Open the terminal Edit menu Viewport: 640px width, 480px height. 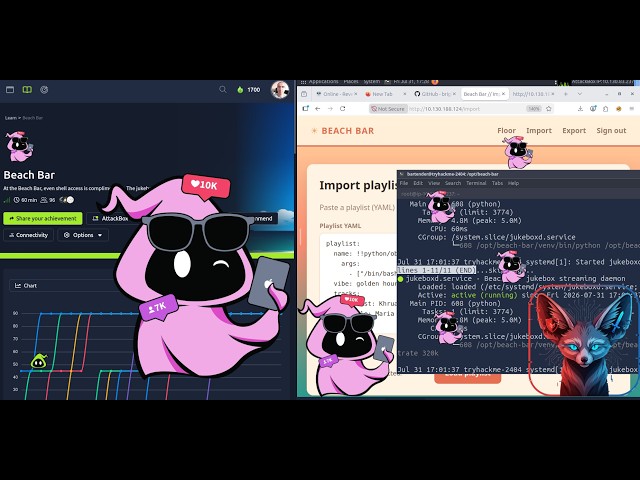418,183
